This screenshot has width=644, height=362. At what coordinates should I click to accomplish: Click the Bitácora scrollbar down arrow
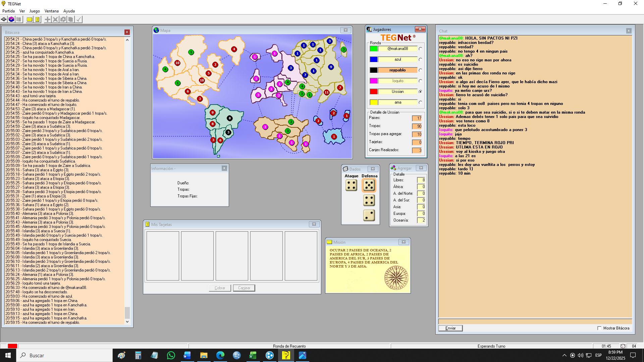coord(127,321)
